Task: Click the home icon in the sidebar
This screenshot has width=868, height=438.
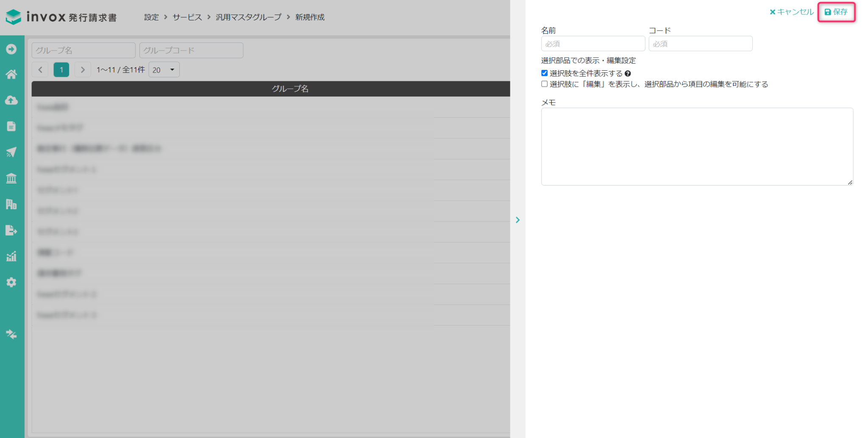Action: click(11, 75)
